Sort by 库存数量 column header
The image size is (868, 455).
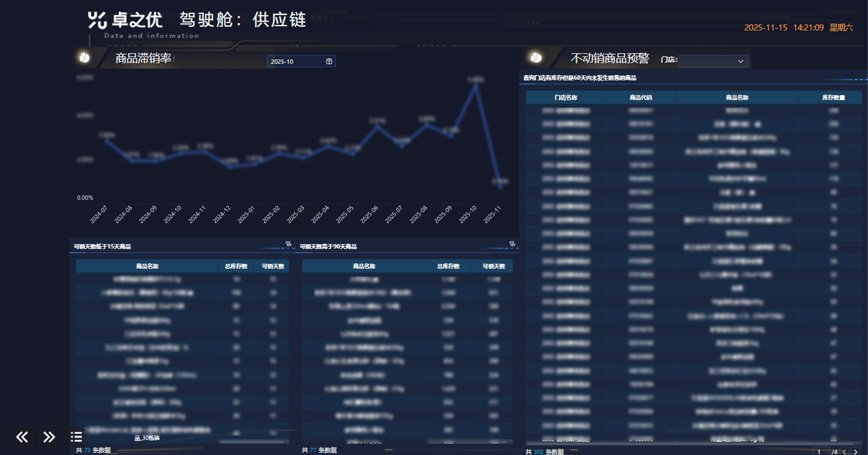point(833,97)
